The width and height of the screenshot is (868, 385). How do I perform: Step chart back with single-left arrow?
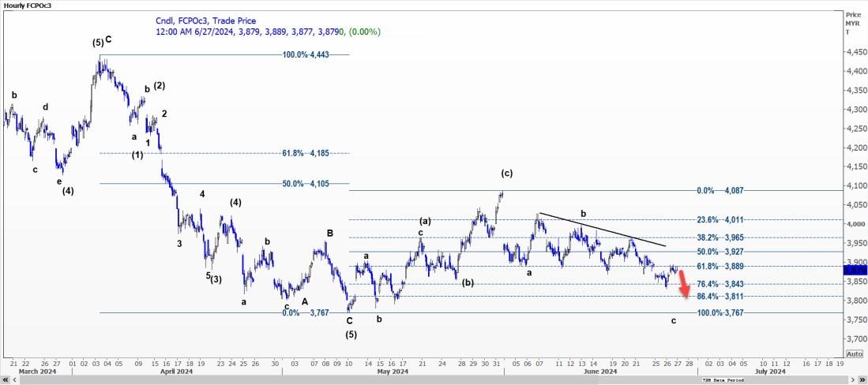point(14,380)
